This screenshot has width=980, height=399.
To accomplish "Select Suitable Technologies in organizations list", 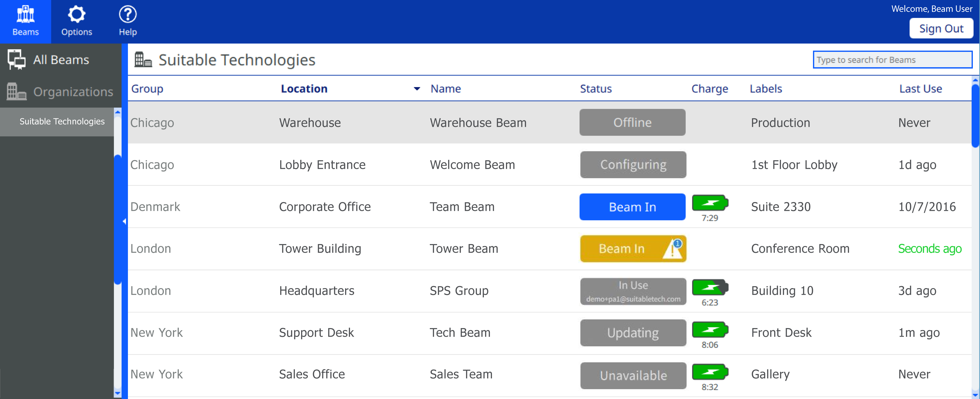I will tap(62, 122).
